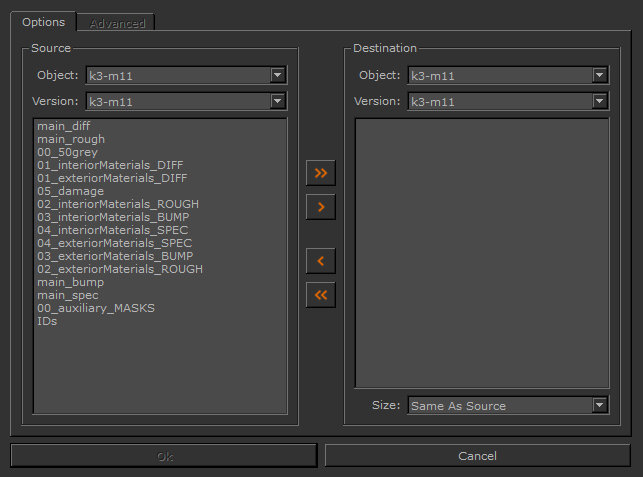Click the single left arrow transfer button
This screenshot has width=643, height=477.
point(320,261)
